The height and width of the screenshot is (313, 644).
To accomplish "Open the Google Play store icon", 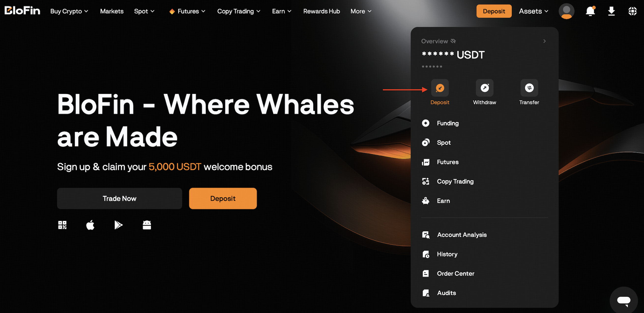I will coord(118,225).
